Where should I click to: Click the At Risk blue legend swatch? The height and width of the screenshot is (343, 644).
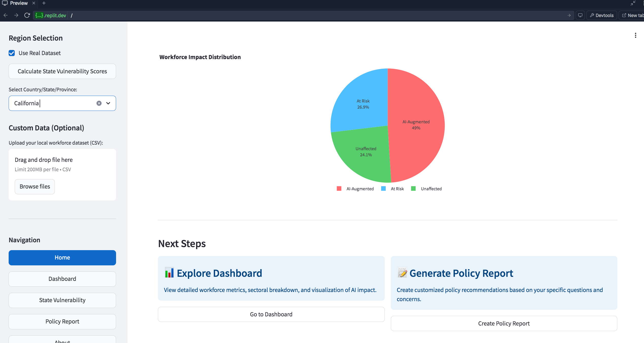383,188
